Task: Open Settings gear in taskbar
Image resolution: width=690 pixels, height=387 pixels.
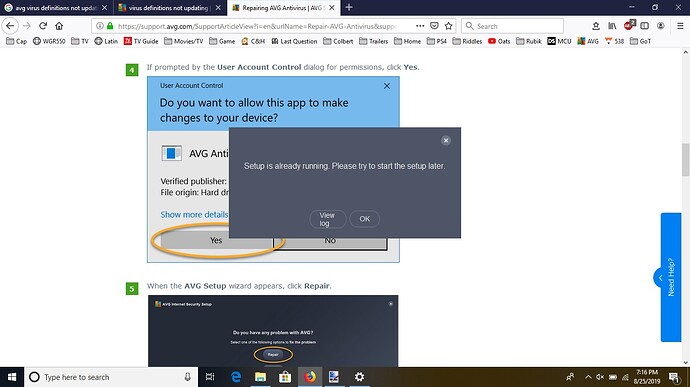Action: 360,377
